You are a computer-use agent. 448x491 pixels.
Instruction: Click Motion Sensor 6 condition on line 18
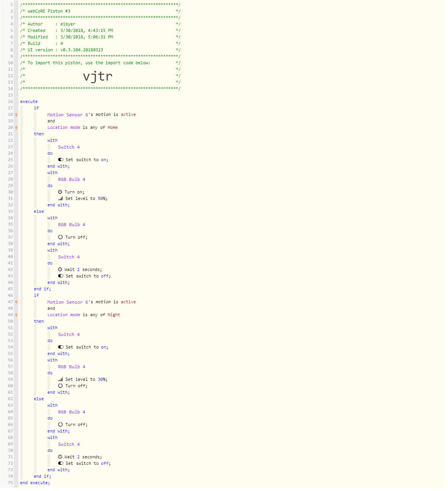pos(92,115)
